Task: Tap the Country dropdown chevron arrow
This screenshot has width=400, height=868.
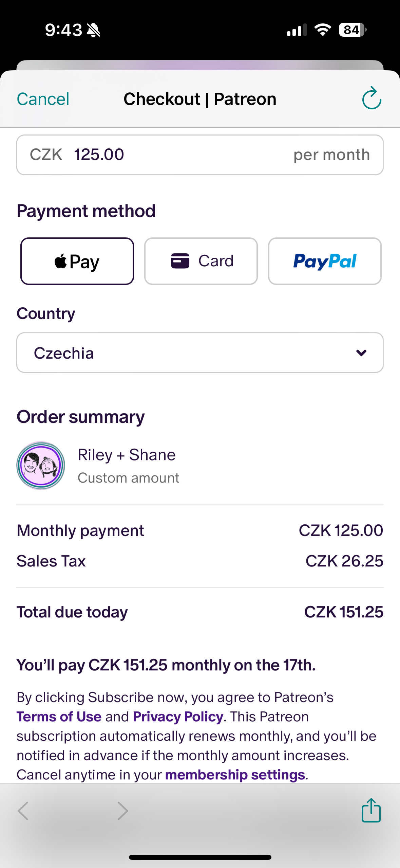Action: 361,353
